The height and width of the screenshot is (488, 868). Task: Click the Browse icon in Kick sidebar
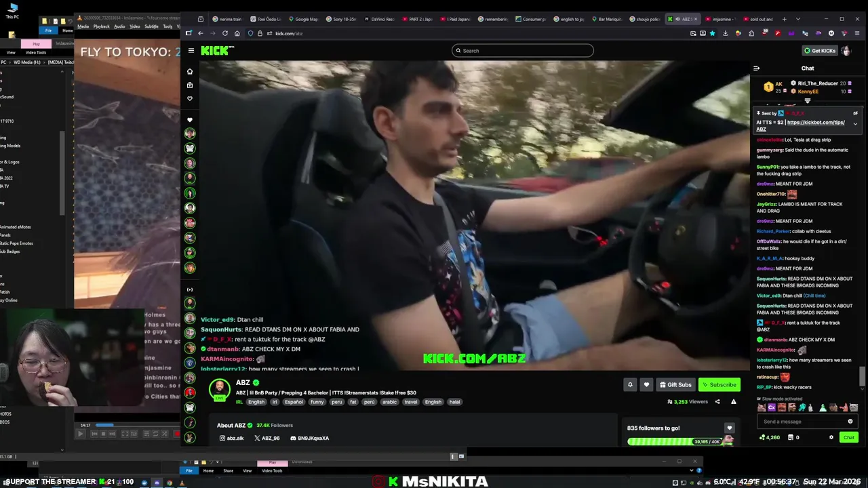(x=190, y=85)
